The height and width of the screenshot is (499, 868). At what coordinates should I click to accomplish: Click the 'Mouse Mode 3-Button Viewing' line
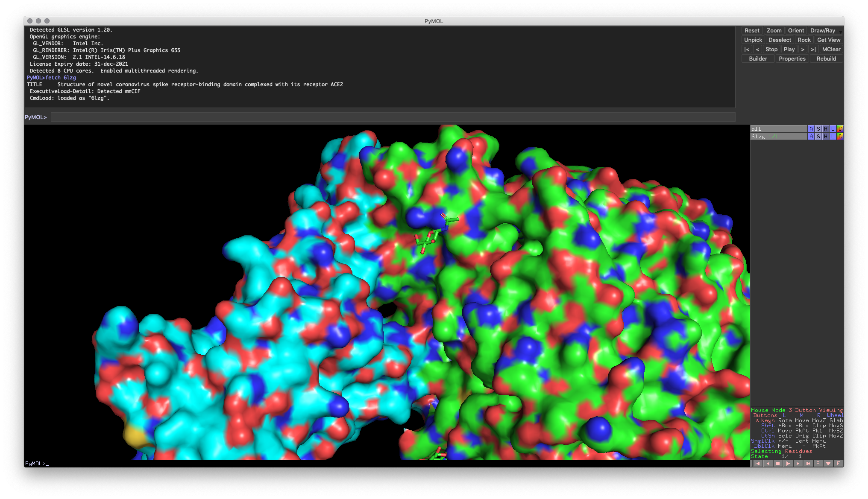[x=797, y=410]
